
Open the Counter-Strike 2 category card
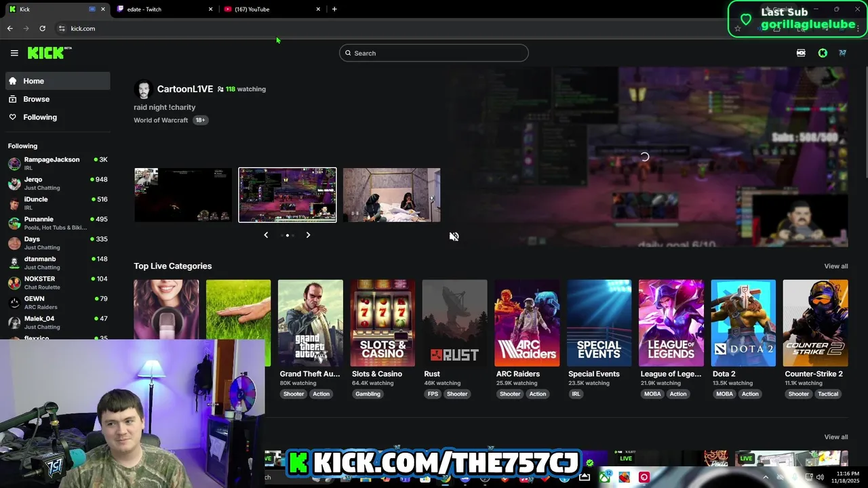815,323
